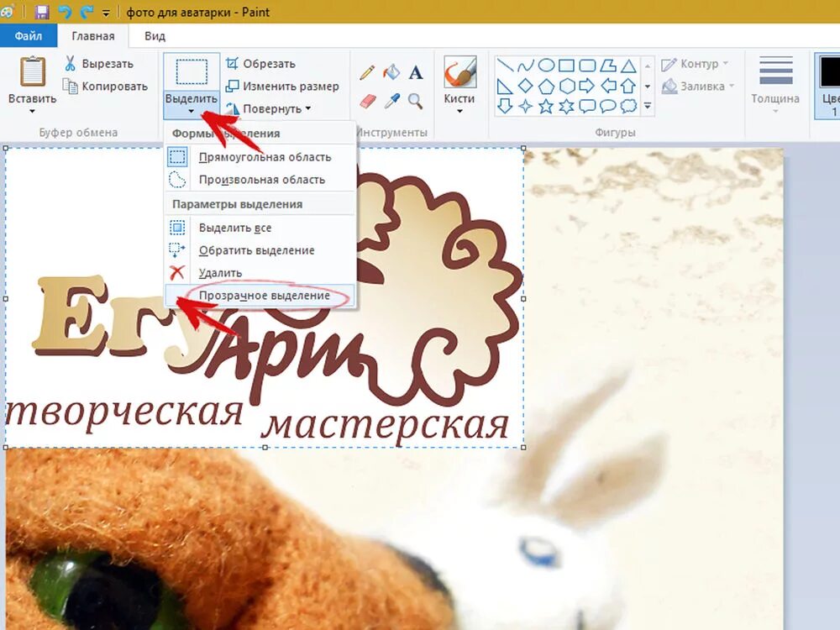Choose Выделить все from selection menu
This screenshot has height=630, width=840.
260,228
